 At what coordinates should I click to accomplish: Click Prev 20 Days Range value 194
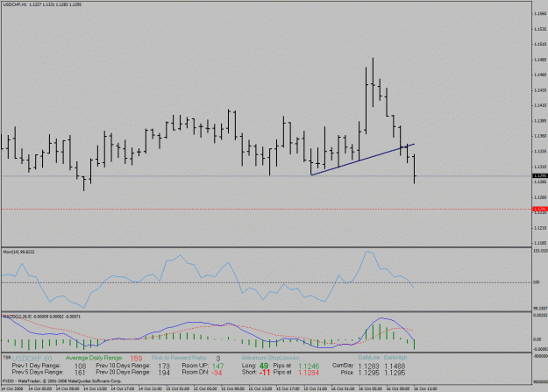pos(164,373)
